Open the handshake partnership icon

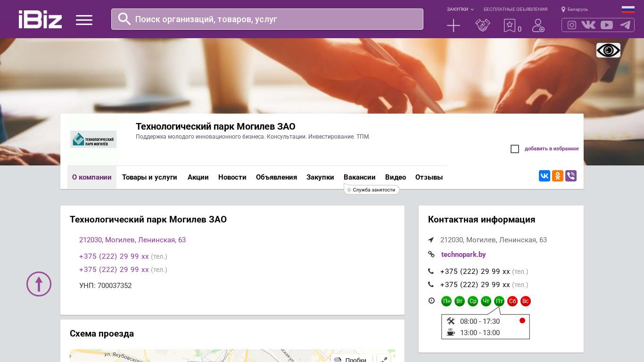[482, 25]
